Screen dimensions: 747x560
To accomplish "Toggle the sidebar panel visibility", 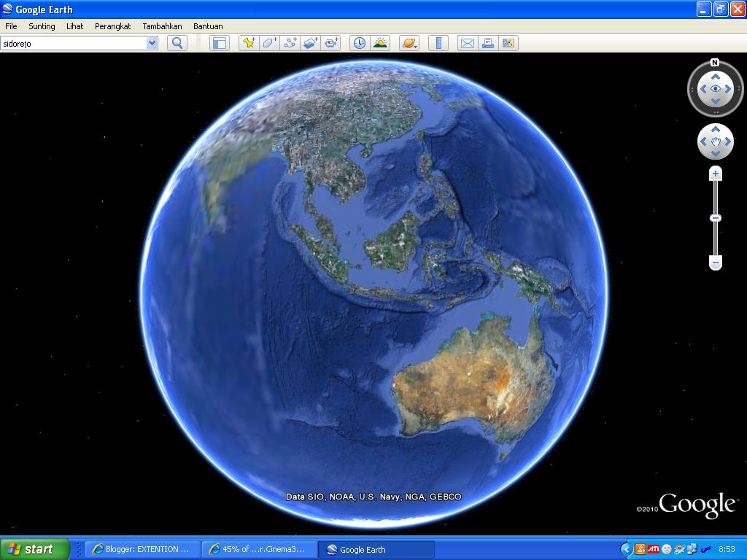I will pos(220,43).
